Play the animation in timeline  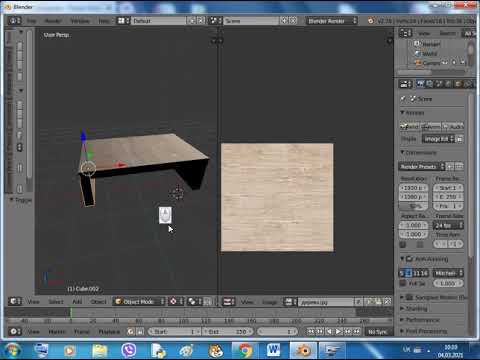[338, 332]
